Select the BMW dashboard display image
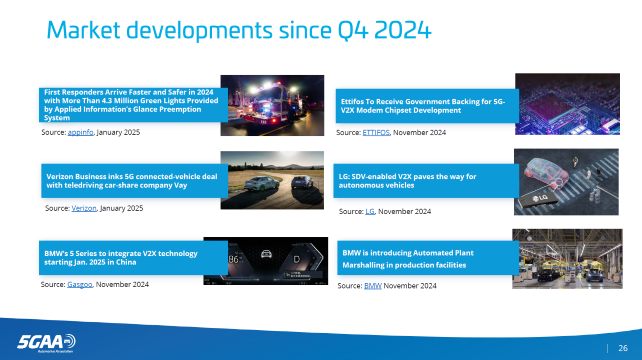 (266, 261)
